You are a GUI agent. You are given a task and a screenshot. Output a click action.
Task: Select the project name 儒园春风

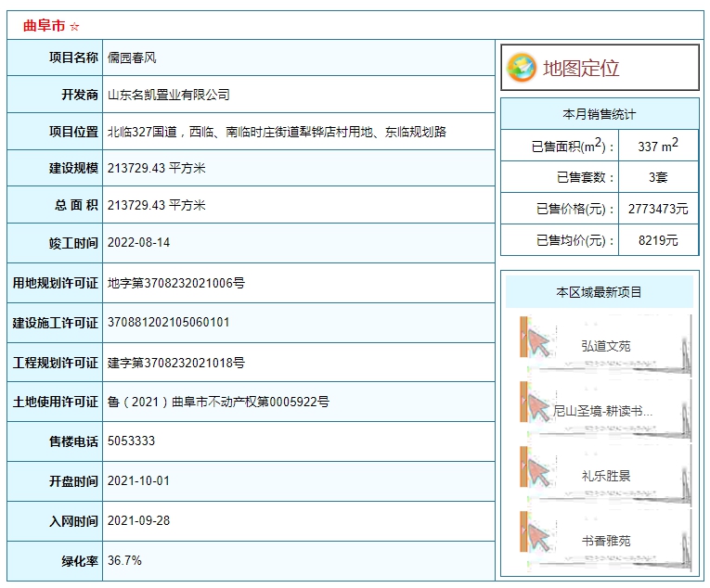[x=132, y=58]
